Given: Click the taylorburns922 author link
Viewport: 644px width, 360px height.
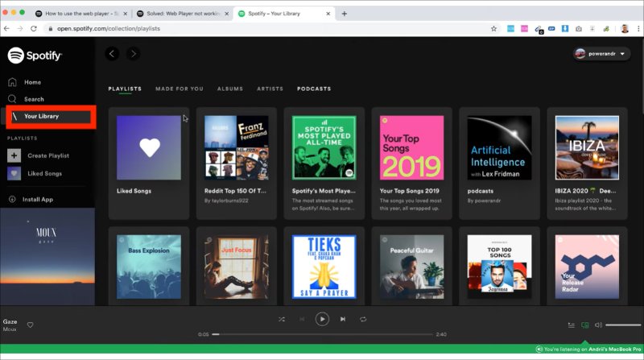Looking at the screenshot, I should (x=229, y=201).
